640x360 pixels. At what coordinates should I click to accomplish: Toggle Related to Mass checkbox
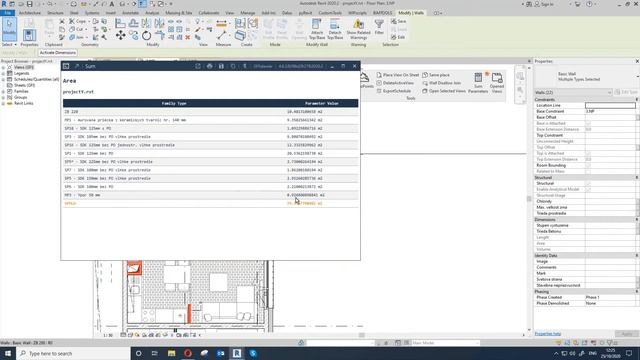click(588, 171)
